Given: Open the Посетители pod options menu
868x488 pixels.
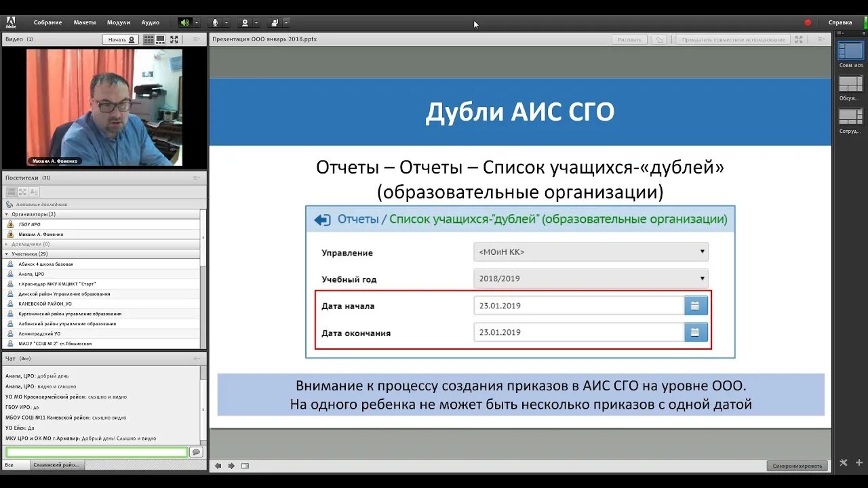Looking at the screenshot, I should pos(197,178).
